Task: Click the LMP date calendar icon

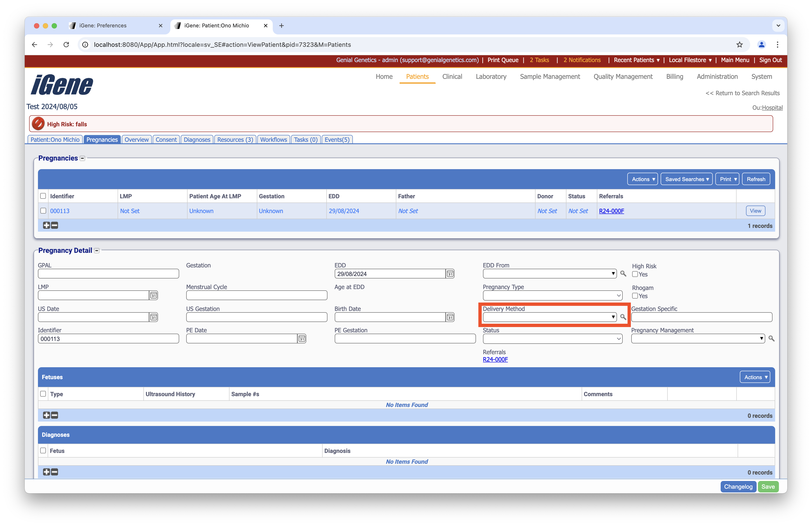Action: (154, 295)
